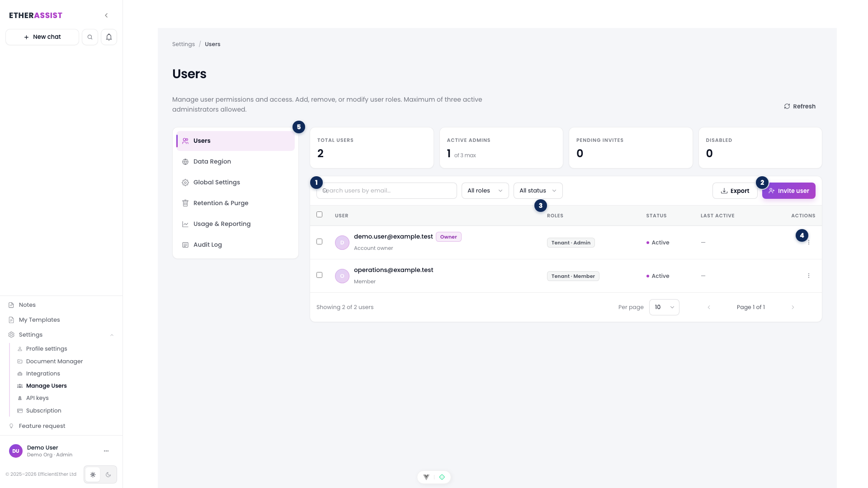Open Integrations settings
868x488 pixels.
[x=43, y=374]
